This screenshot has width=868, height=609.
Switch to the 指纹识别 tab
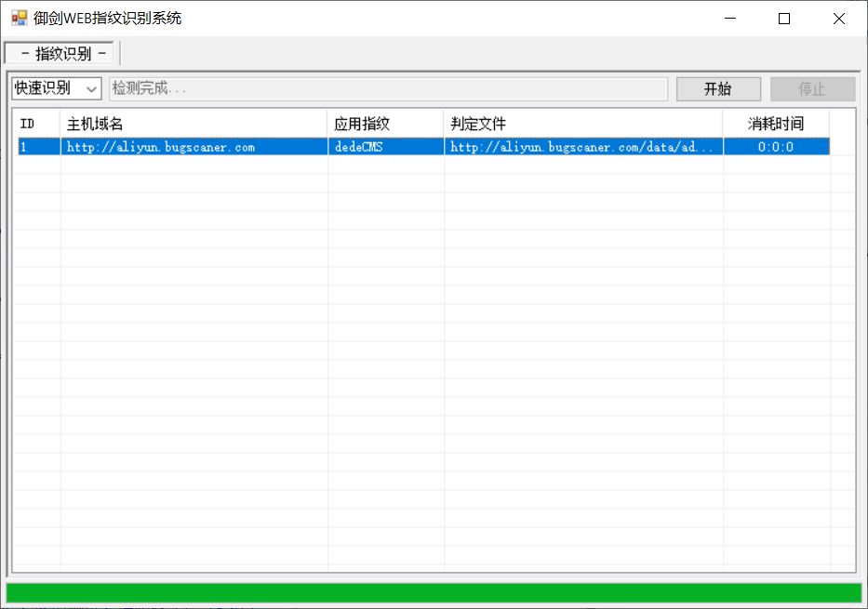point(60,54)
